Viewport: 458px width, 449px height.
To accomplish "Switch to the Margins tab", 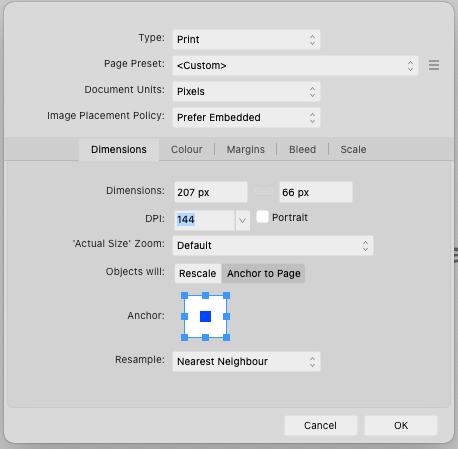I will (x=246, y=149).
